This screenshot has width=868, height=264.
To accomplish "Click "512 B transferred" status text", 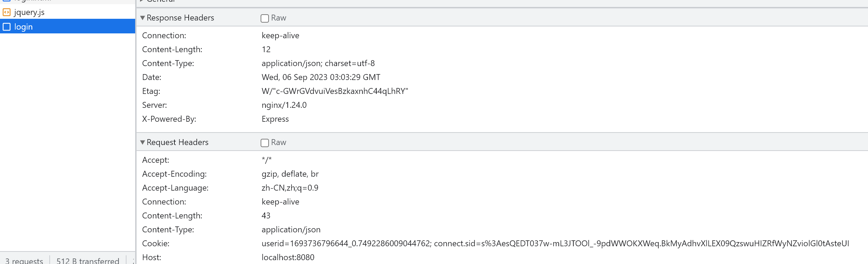I will click(88, 261).
